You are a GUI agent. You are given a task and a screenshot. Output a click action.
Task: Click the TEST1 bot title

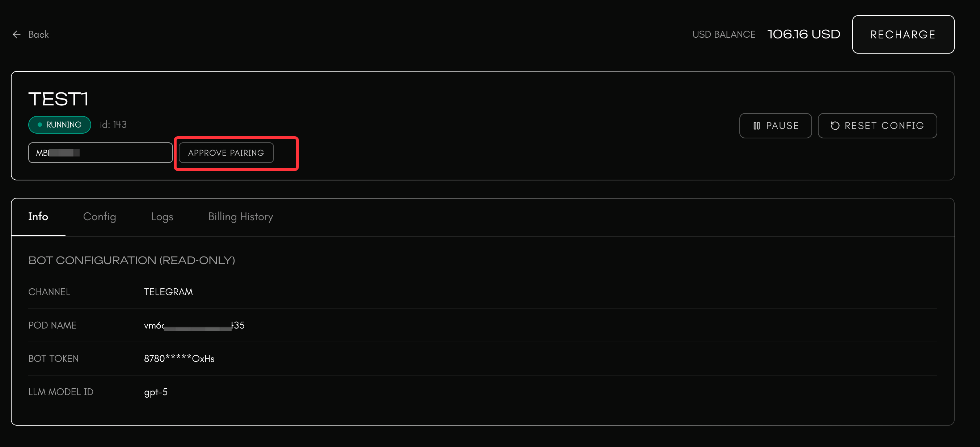point(58,99)
